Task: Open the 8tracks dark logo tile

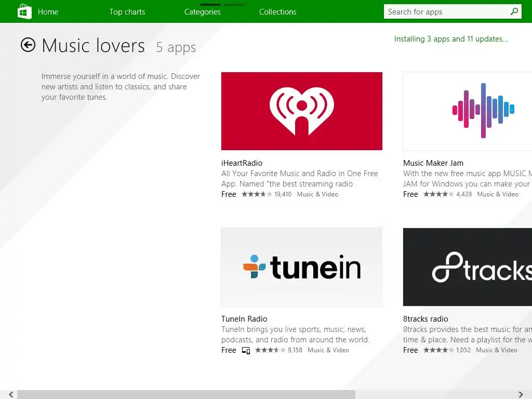Action: coord(468,267)
